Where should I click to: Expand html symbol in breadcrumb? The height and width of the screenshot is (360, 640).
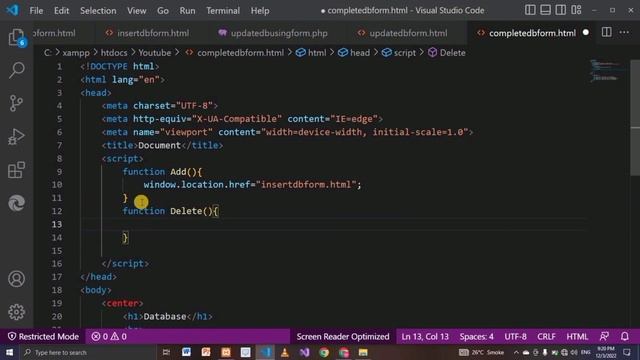click(x=317, y=53)
